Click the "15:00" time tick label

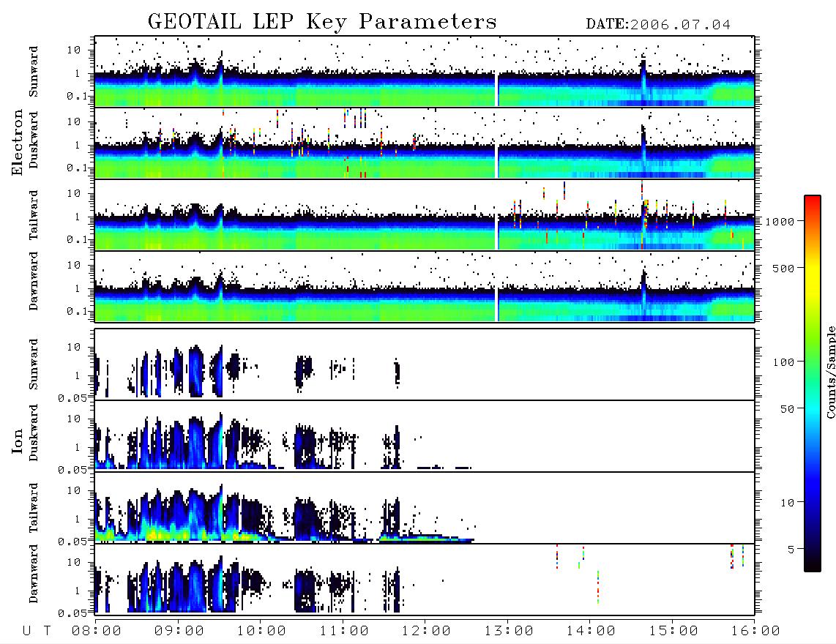click(673, 631)
